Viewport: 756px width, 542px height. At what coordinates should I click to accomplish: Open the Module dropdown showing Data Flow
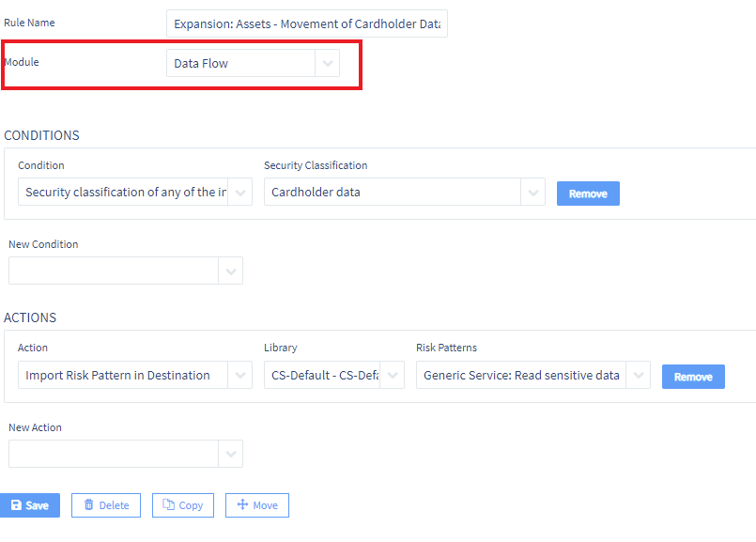[x=326, y=64]
